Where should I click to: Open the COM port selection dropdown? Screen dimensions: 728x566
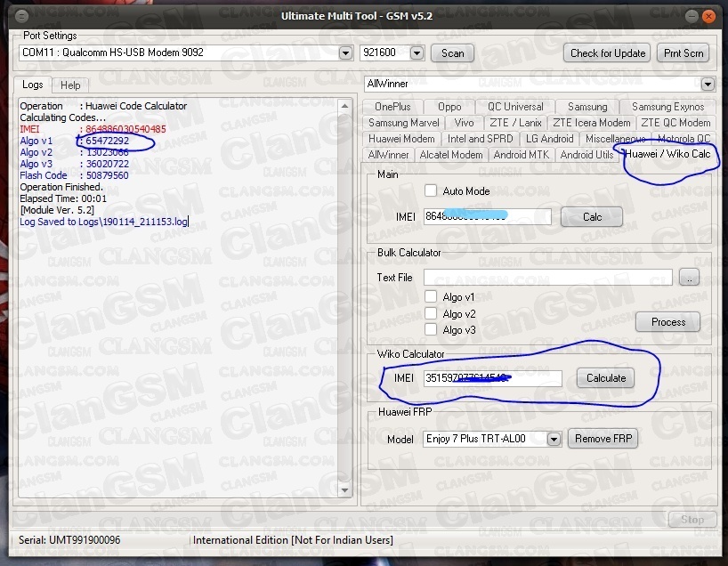coord(345,53)
